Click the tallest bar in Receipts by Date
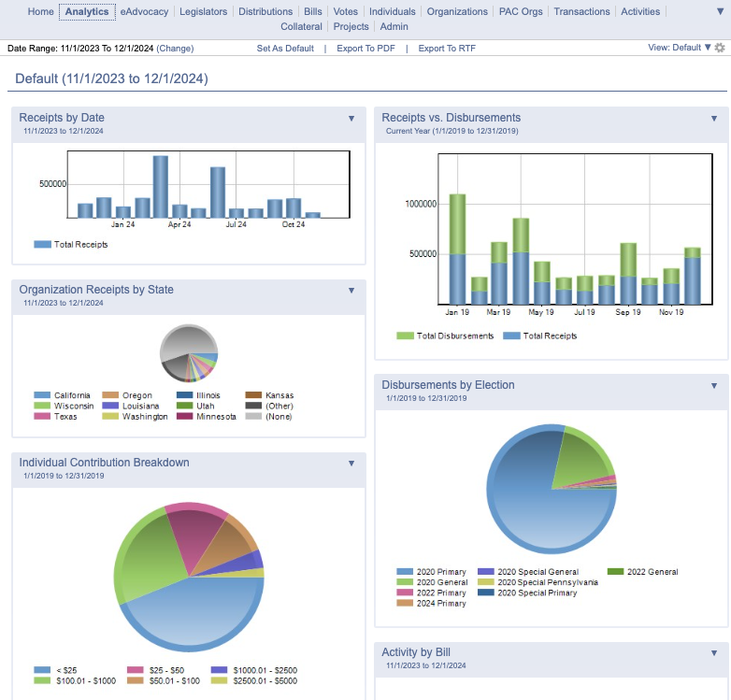The height and width of the screenshot is (700, 731). pyautogui.click(x=161, y=186)
